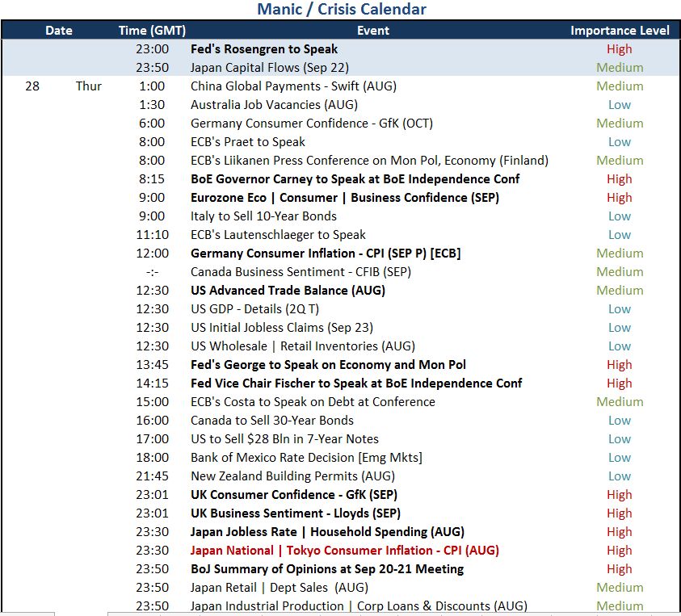Click 'Eurozone Eco | Consumer | Business Confidence' event
Viewport: 681px width, 616px height.
point(345,198)
